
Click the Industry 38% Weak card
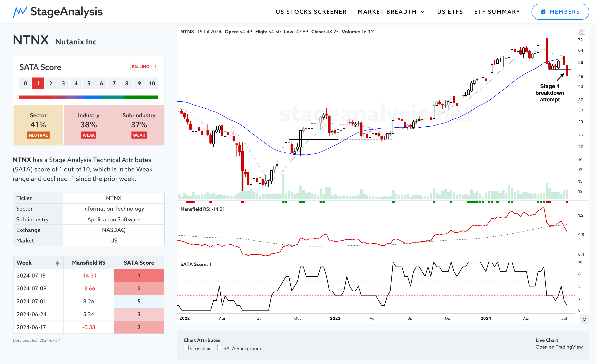click(x=89, y=125)
